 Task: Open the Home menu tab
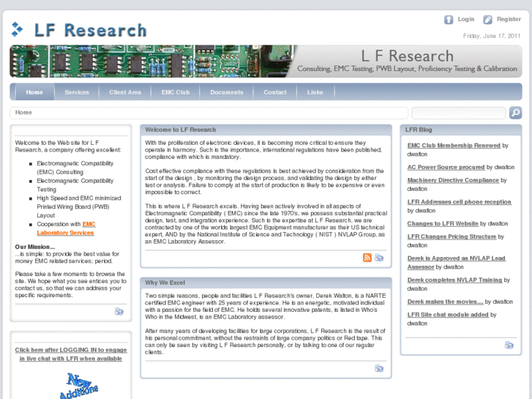[34, 92]
